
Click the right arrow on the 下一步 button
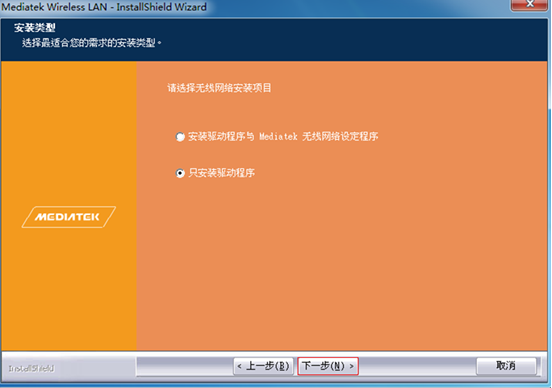[x=351, y=367]
